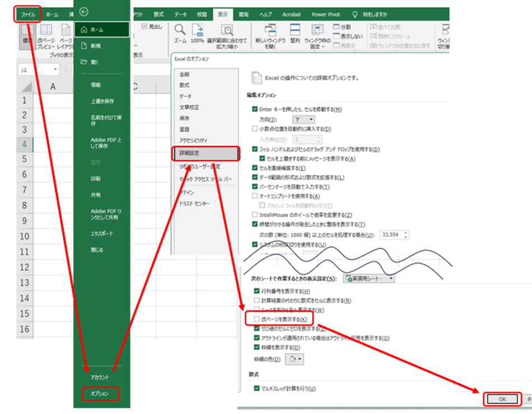Click the back arrow in backstage view
The height and width of the screenshot is (414, 532).
[84, 11]
